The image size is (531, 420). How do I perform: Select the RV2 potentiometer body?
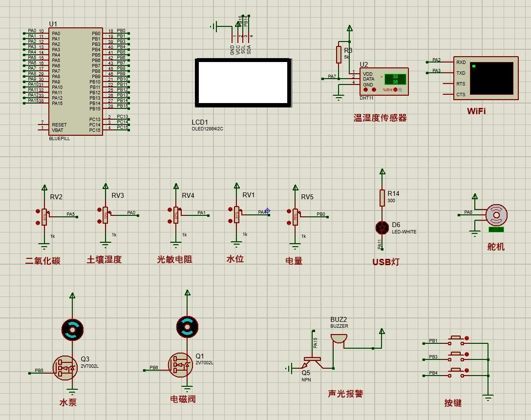coord(44,217)
